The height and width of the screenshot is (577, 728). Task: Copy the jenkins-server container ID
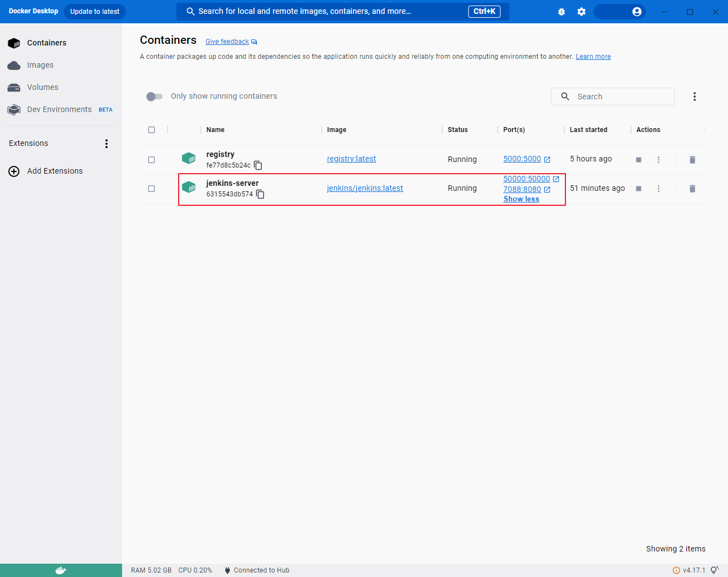click(260, 194)
